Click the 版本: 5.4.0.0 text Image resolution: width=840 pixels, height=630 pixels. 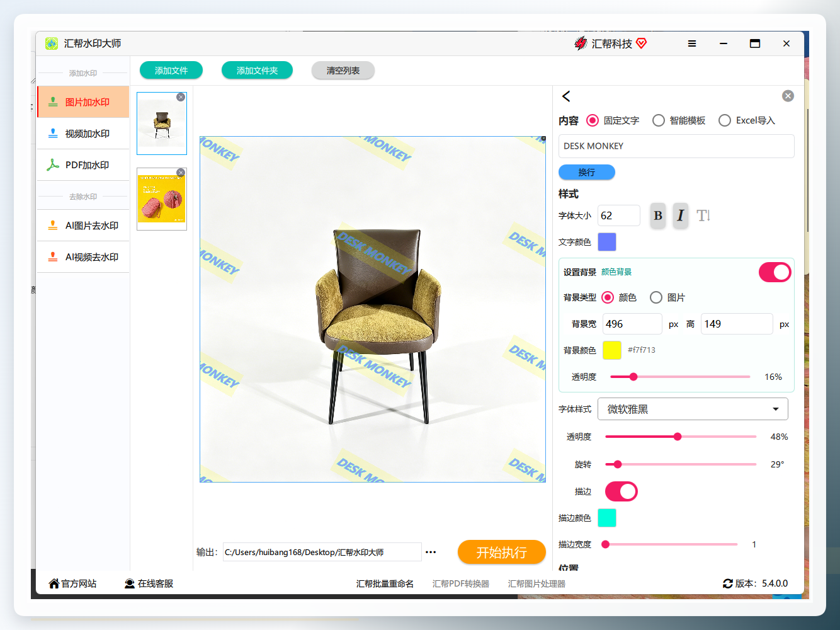[761, 583]
